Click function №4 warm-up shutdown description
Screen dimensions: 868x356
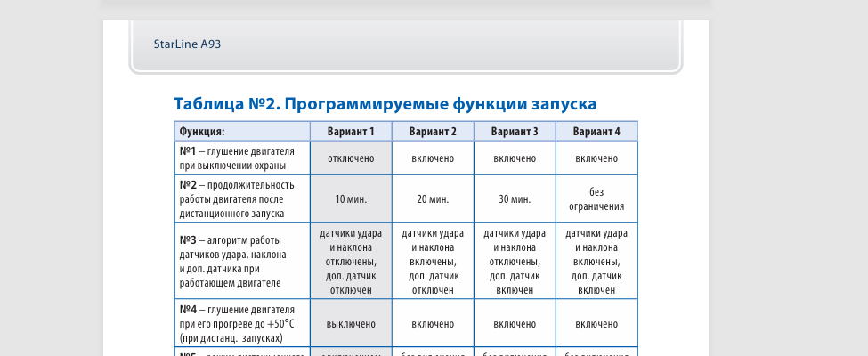[237, 324]
